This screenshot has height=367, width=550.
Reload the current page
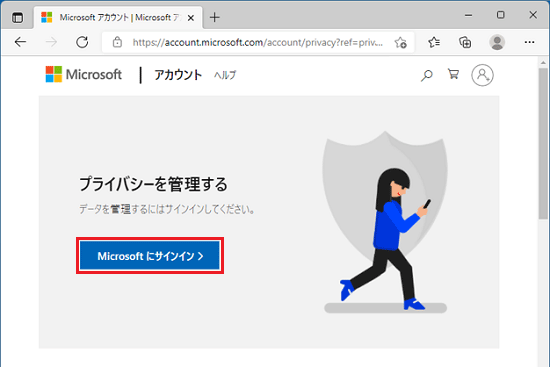pyautogui.click(x=82, y=42)
